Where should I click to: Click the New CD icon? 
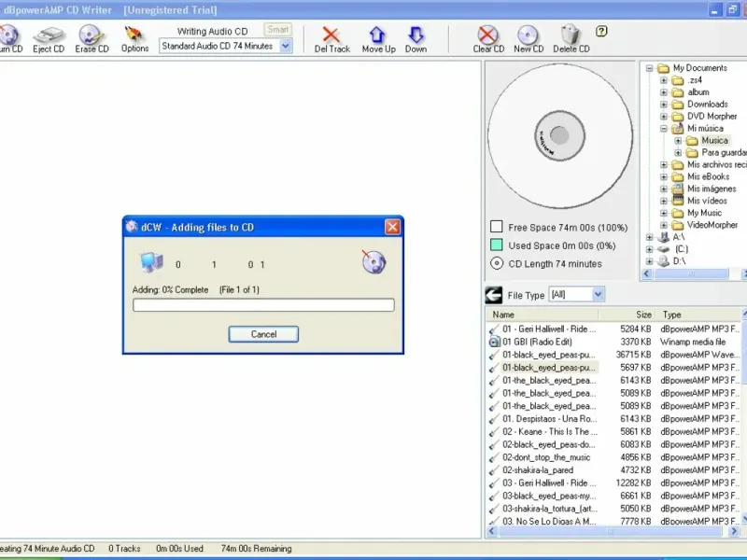[528, 35]
